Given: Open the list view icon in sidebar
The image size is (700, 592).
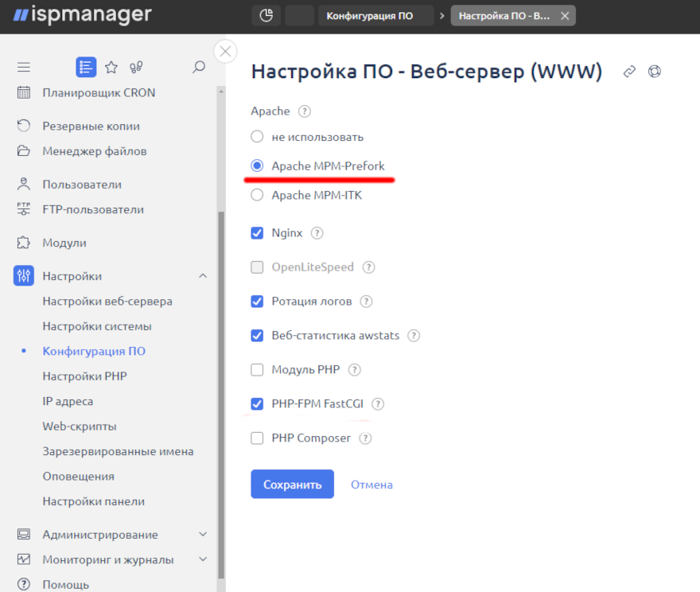Looking at the screenshot, I should 85,67.
